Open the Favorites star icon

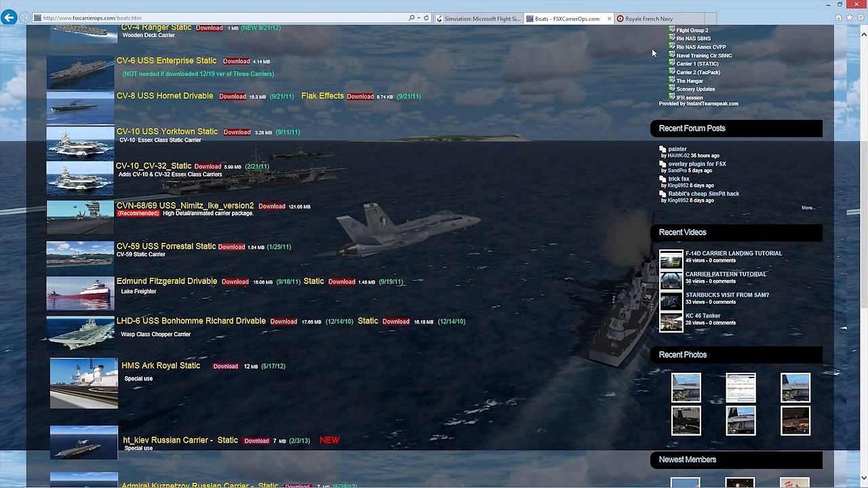pos(850,18)
